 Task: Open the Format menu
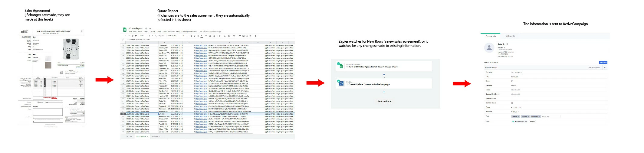point(153,31)
